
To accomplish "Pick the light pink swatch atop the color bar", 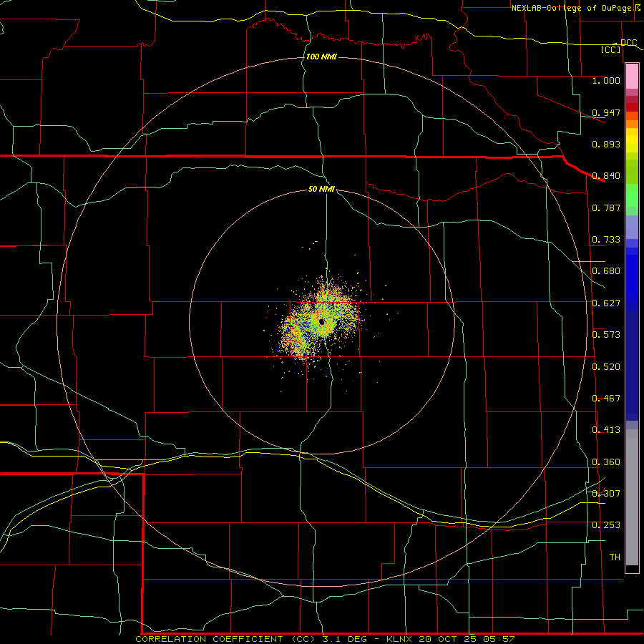I will (632, 76).
